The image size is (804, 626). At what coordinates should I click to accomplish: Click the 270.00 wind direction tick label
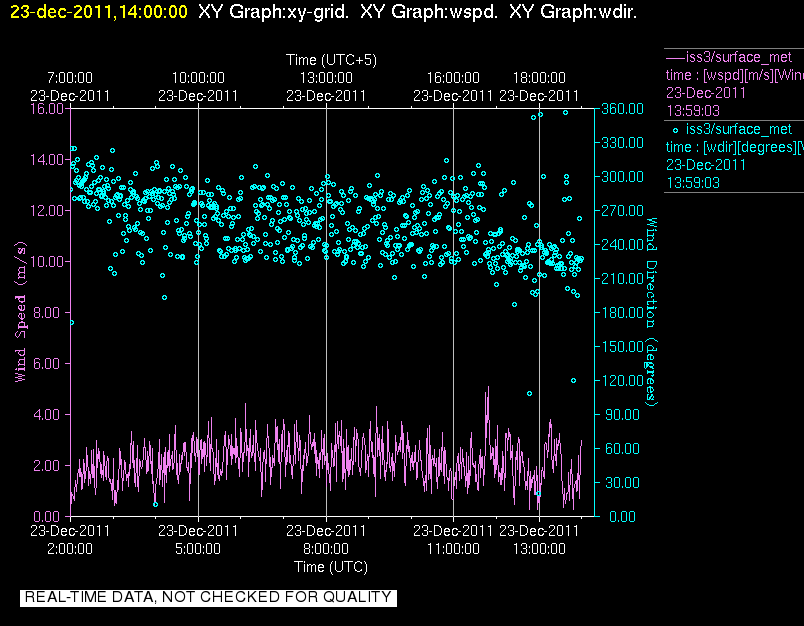(622, 211)
